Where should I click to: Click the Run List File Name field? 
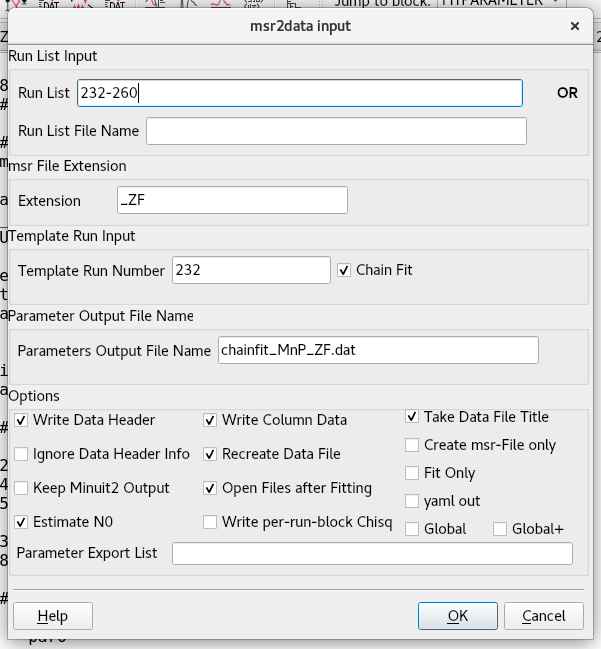336,131
